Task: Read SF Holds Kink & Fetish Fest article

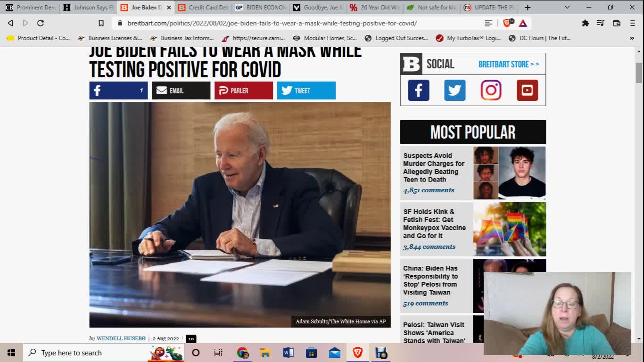Action: coord(434,223)
